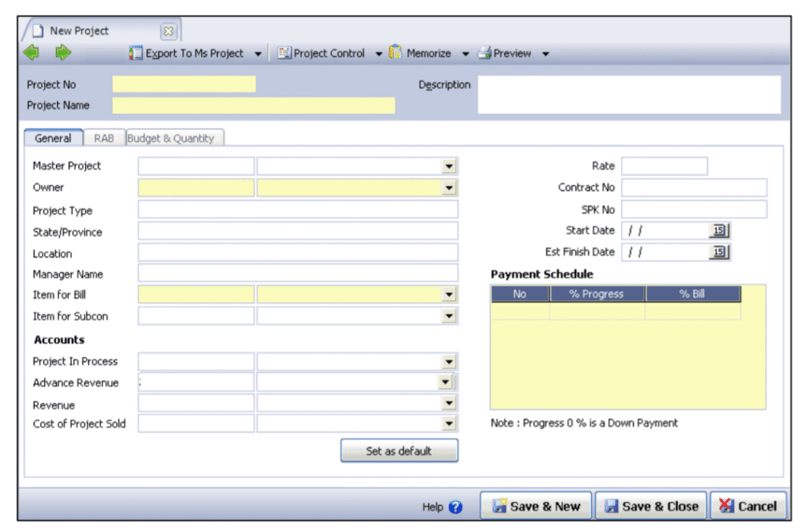Click the green forward navigation arrow
This screenshot has height=532, width=807.
tap(62, 53)
